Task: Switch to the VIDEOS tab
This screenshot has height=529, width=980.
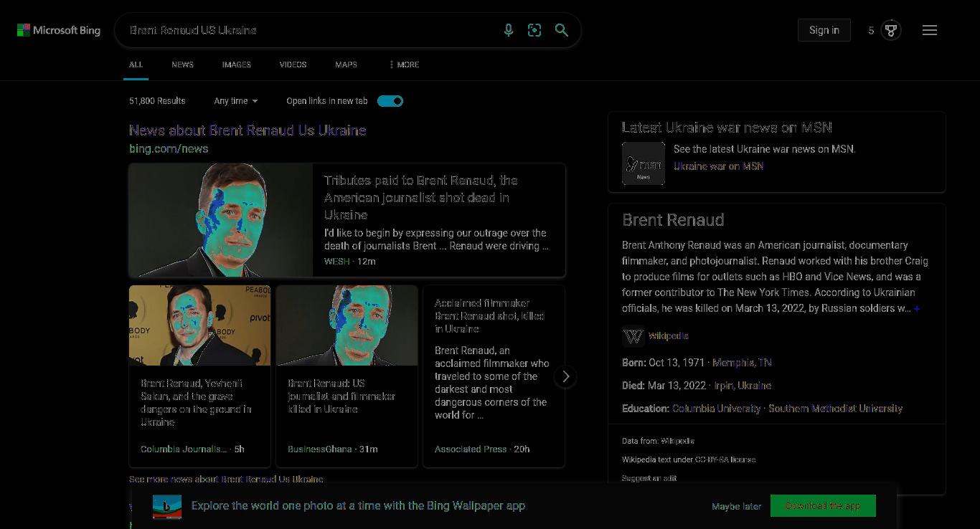Action: pos(293,65)
